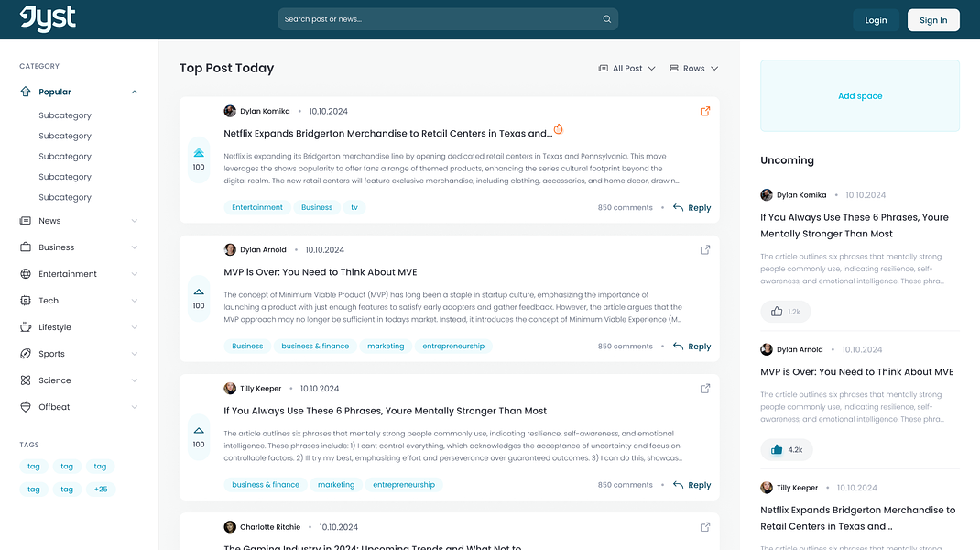Click the Offbeat category icon
The width and height of the screenshot is (980, 550).
(x=26, y=407)
